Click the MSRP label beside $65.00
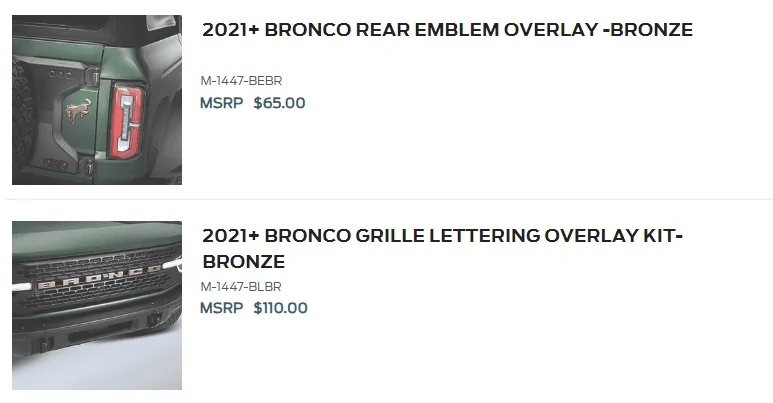This screenshot has height=403, width=773. click(x=221, y=103)
